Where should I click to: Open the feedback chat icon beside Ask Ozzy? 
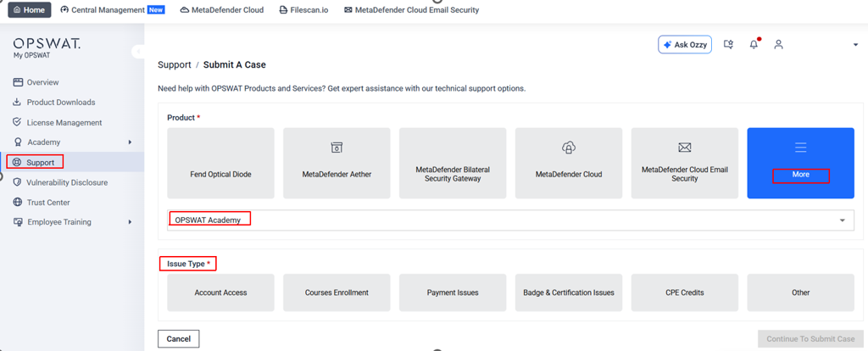[x=728, y=44]
